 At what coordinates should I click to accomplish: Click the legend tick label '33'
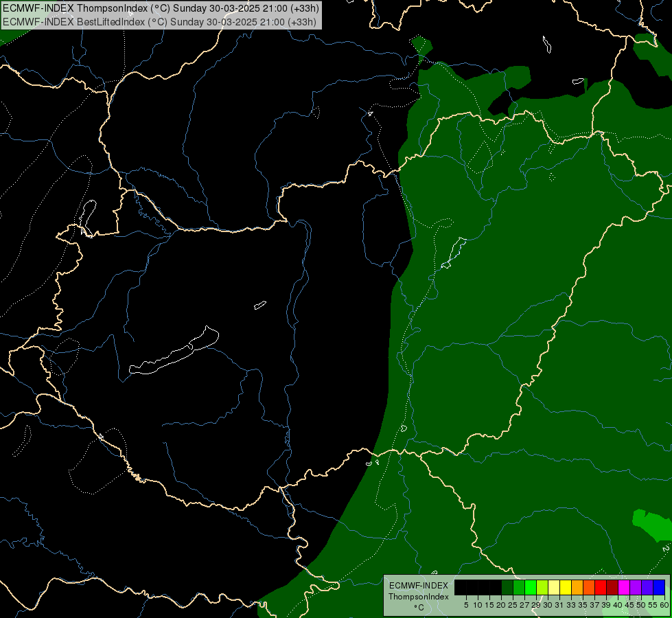571,605
